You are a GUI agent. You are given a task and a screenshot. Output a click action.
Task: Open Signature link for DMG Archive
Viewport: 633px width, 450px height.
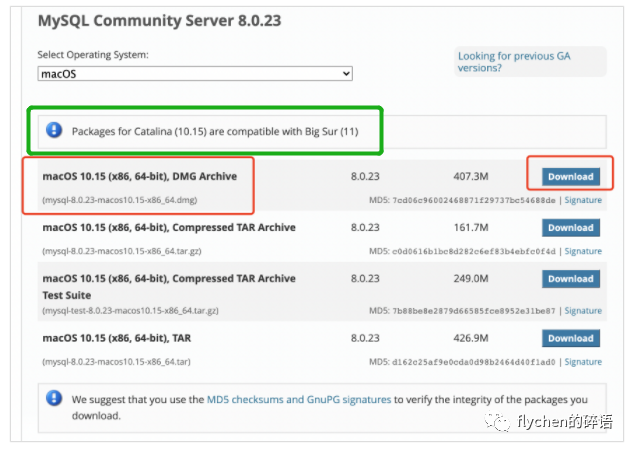coord(583,200)
